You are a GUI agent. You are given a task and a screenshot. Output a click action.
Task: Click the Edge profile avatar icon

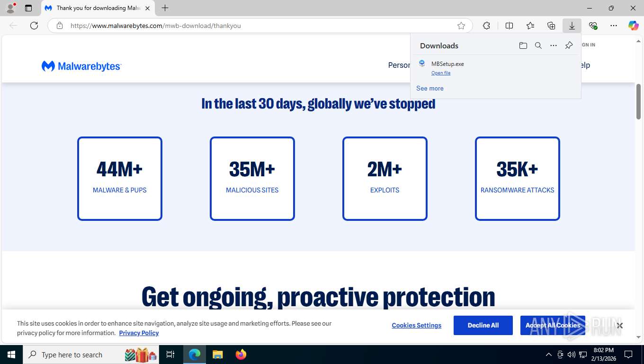point(10,8)
